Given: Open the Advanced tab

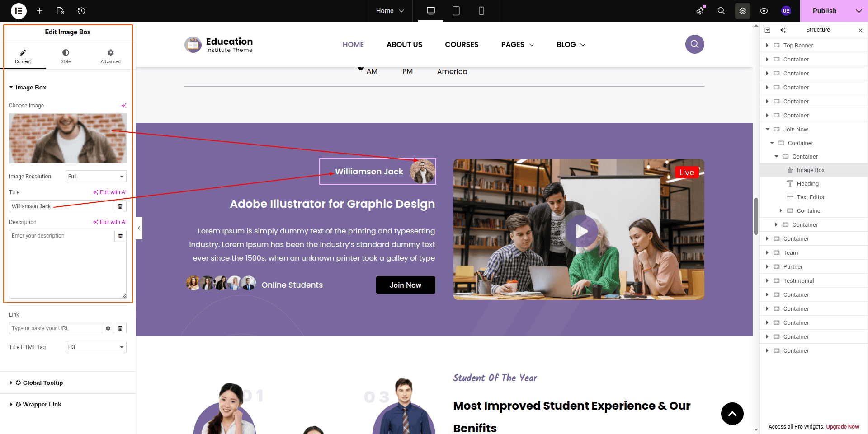Looking at the screenshot, I should [110, 56].
